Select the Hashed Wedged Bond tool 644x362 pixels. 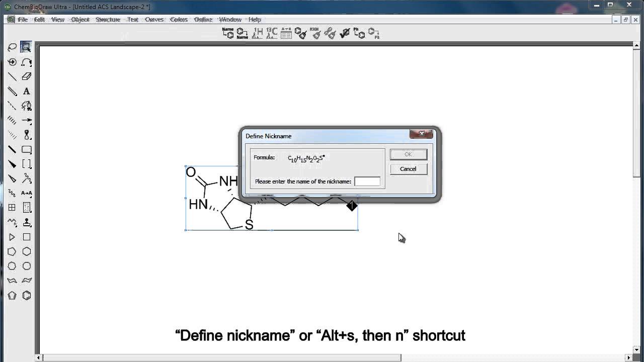click(x=12, y=135)
